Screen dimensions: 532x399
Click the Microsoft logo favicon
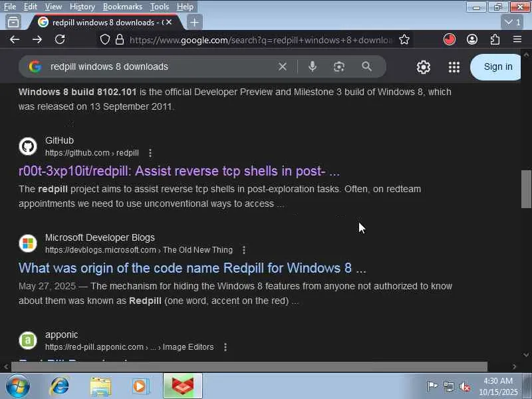(x=28, y=243)
